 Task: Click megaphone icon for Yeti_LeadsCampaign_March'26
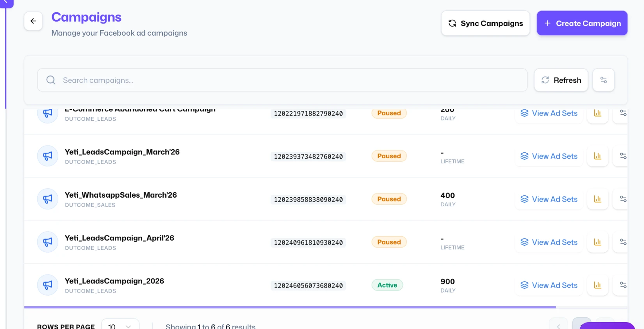(48, 156)
